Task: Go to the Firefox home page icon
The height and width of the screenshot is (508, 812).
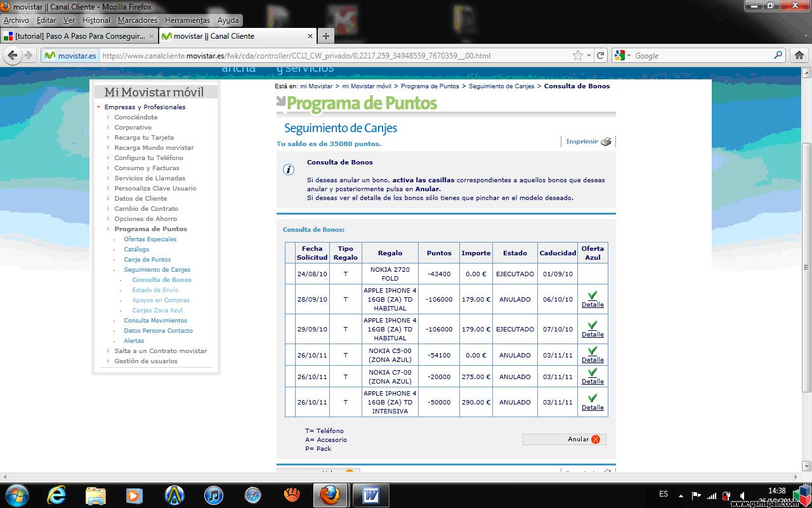Action: (799, 55)
